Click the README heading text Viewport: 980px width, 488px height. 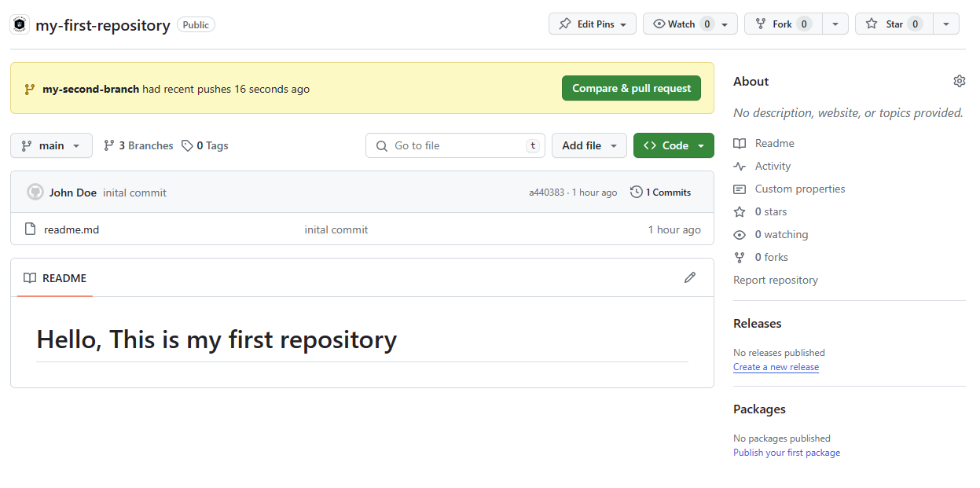(x=216, y=339)
